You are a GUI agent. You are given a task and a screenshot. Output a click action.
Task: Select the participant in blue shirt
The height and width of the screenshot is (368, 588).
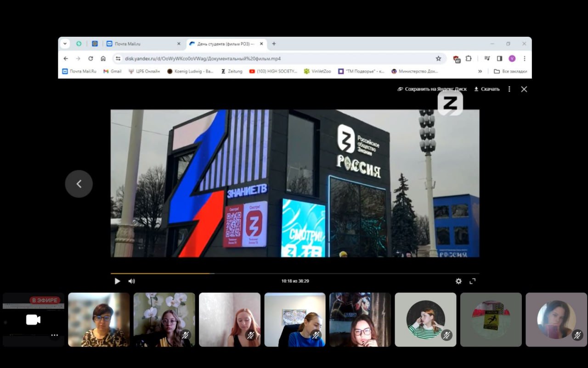tap(295, 319)
